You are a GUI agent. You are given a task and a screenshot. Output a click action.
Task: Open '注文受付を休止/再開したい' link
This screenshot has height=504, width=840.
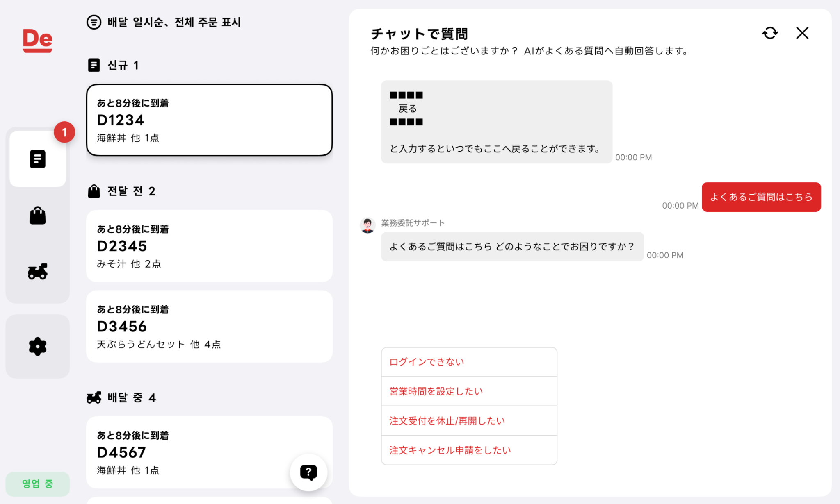point(447,420)
